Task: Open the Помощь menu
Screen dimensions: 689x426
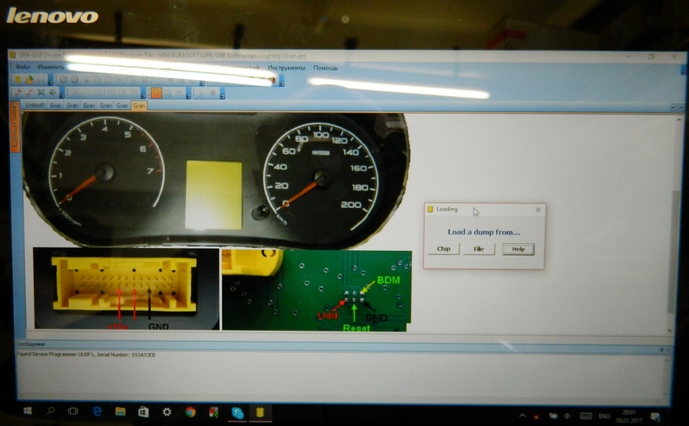Action: (x=325, y=68)
